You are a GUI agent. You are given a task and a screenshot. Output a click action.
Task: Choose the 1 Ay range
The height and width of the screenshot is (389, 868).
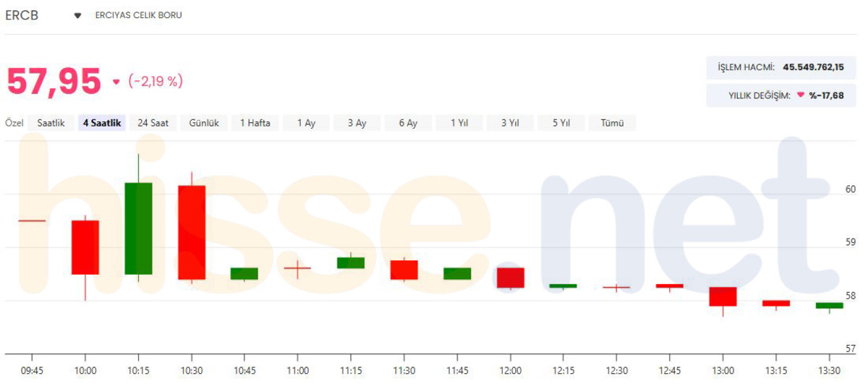306,123
